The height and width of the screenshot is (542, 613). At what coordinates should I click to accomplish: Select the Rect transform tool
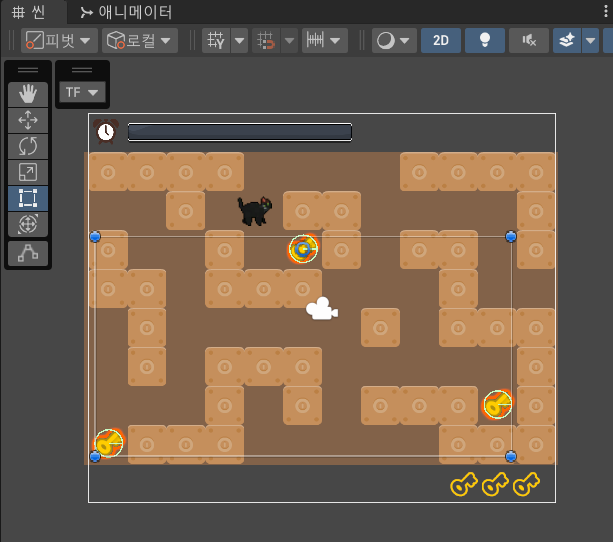pos(28,198)
